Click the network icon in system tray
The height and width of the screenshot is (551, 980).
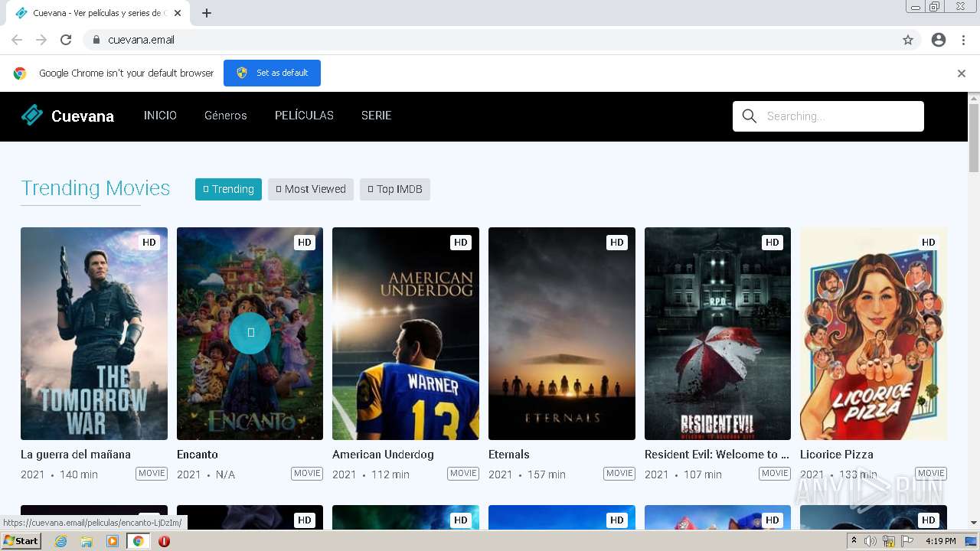tap(889, 541)
